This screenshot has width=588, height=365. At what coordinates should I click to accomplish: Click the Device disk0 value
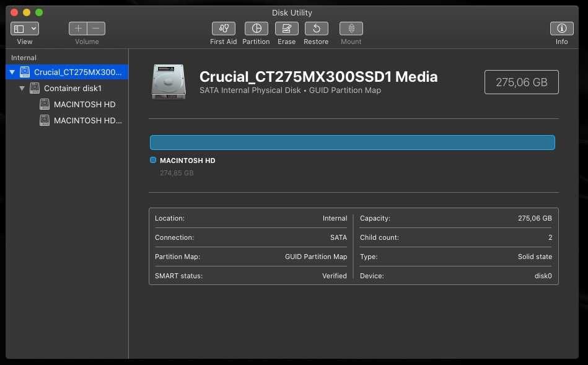click(x=543, y=276)
